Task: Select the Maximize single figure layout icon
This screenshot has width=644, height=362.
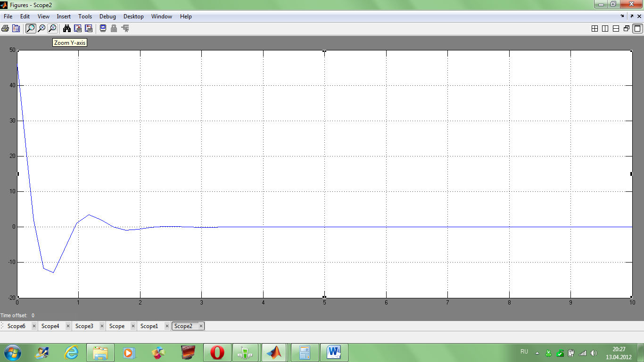Action: pos(637,28)
